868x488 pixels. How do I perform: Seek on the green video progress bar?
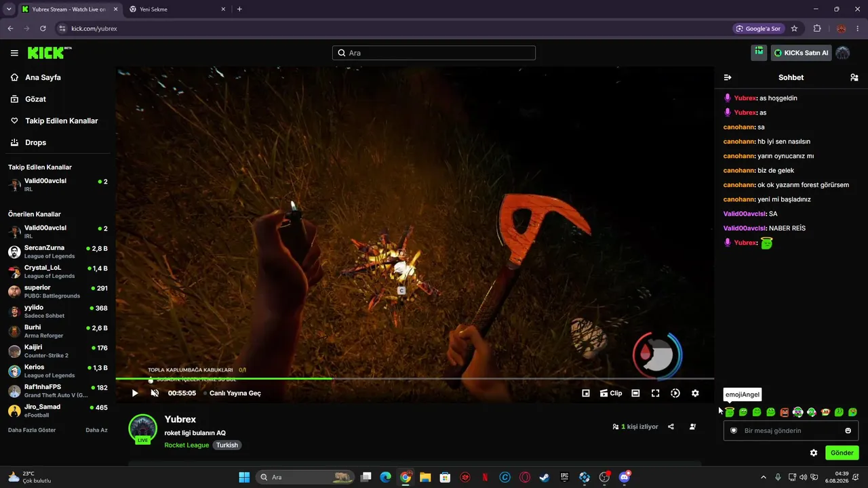(x=414, y=378)
